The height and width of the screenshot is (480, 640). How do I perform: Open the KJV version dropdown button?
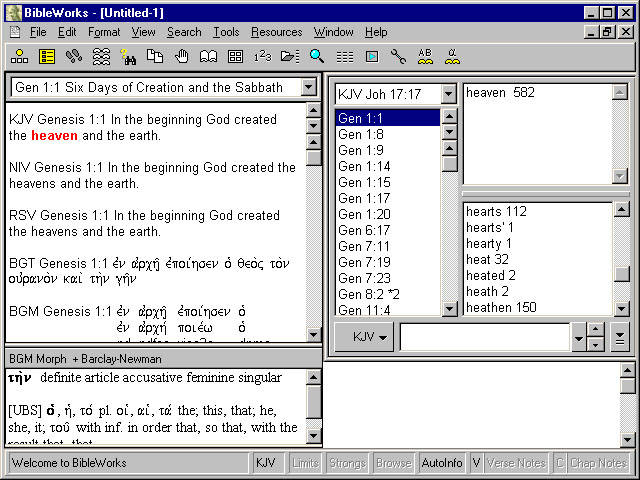click(x=364, y=337)
